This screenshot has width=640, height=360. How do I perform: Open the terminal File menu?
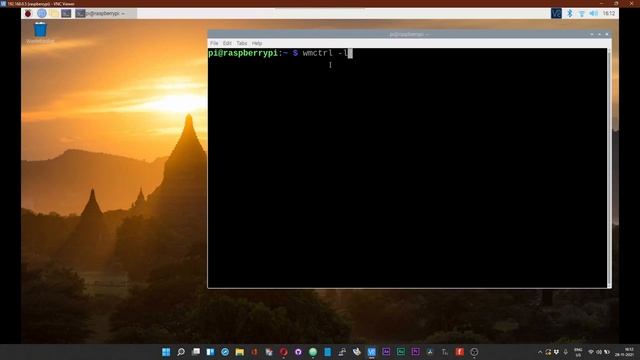pos(214,43)
